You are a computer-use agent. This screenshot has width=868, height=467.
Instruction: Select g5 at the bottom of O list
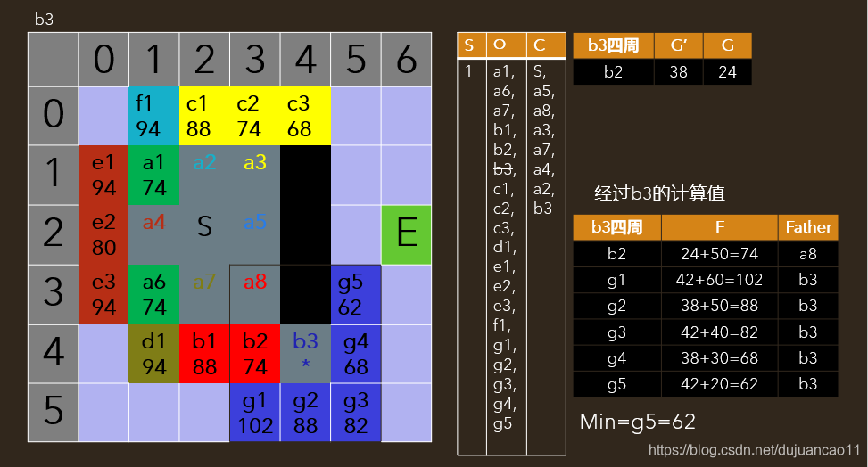tap(502, 424)
